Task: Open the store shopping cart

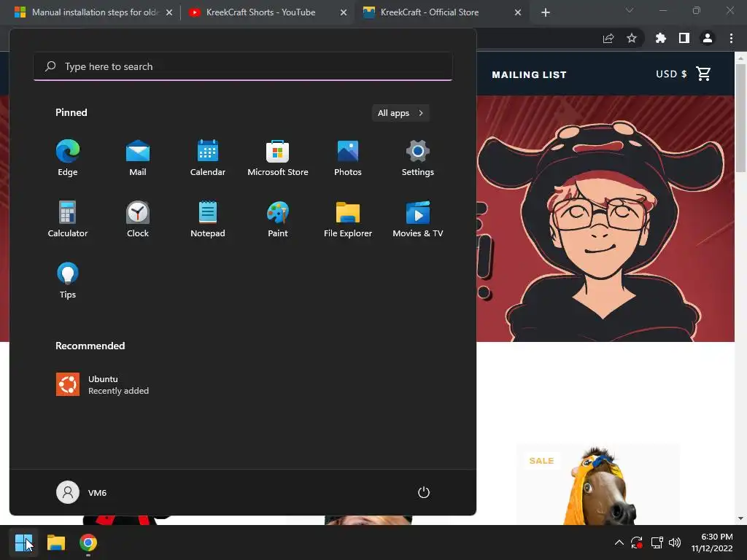Action: [x=704, y=74]
